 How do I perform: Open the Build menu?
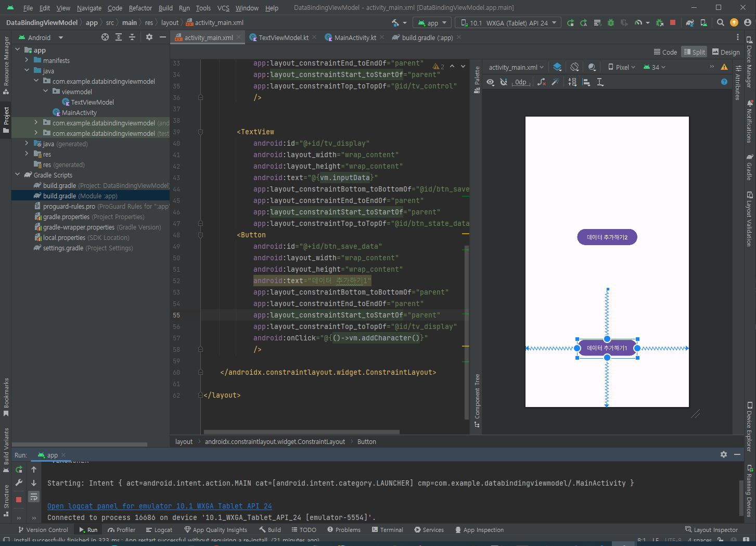click(165, 8)
